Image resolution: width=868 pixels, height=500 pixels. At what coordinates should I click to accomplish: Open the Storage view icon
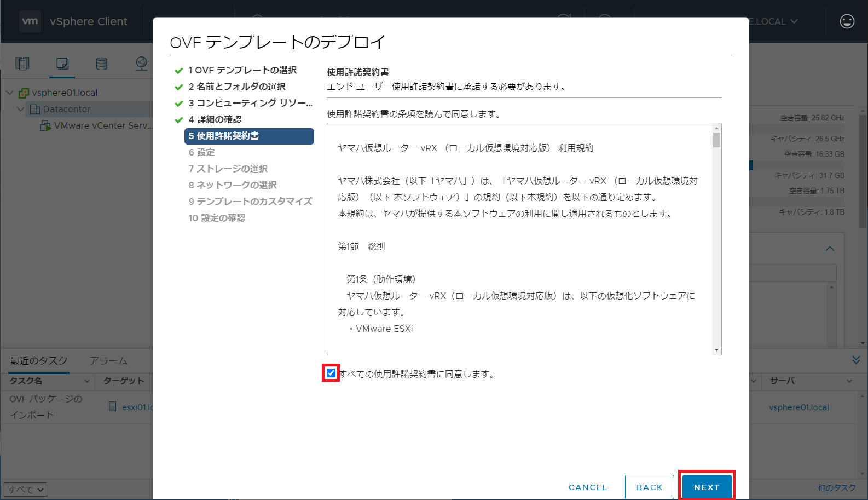tap(102, 64)
